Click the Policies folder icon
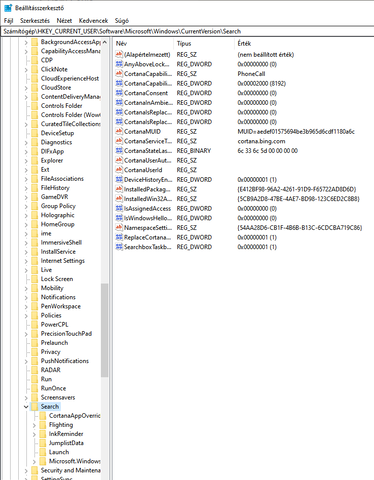 pos(35,315)
